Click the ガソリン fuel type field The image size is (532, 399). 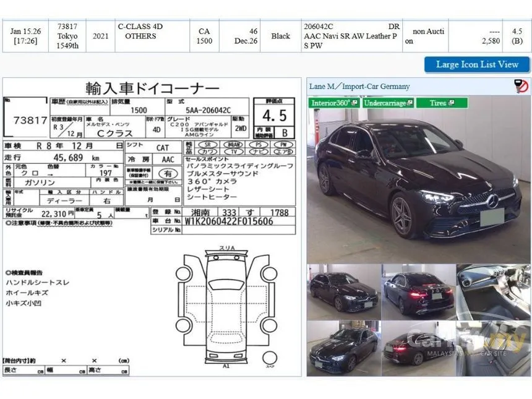40,182
